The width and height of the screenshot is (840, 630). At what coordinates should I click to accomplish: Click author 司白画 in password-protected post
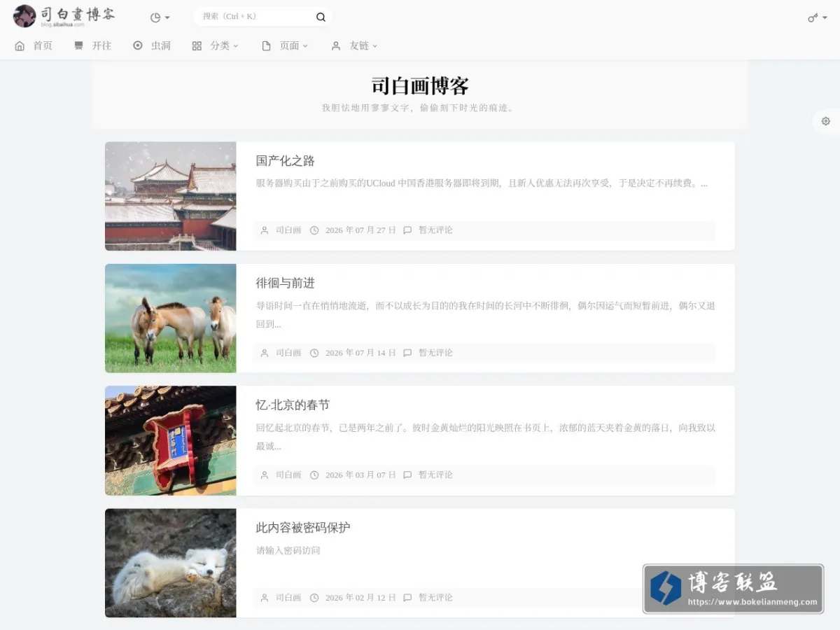coord(288,598)
